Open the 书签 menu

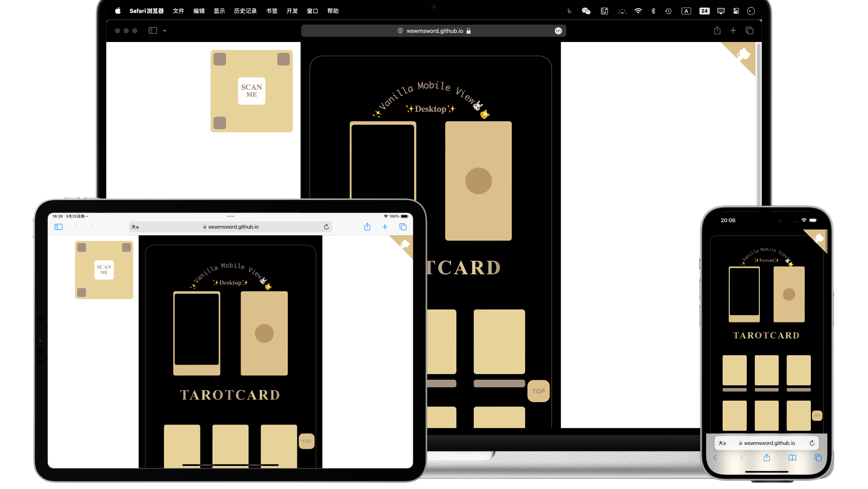pyautogui.click(x=272, y=11)
